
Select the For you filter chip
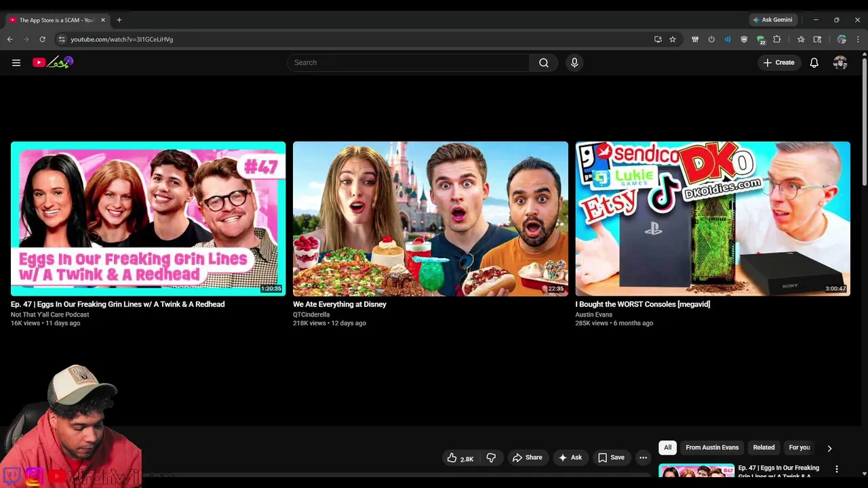click(800, 447)
